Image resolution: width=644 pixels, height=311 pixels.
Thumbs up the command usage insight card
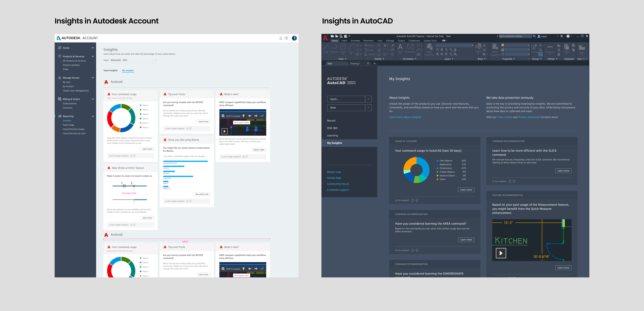click(x=131, y=156)
